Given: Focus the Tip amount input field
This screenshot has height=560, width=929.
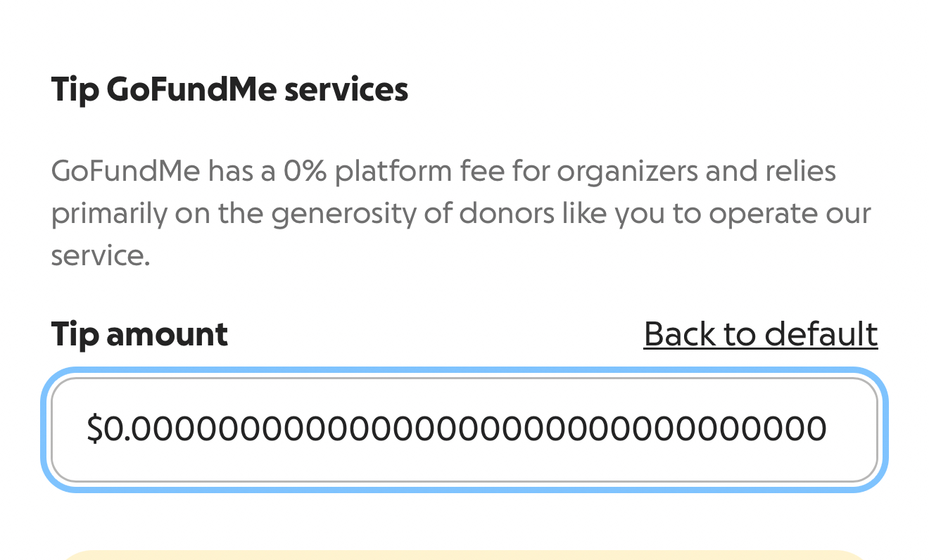Looking at the screenshot, I should coord(464,430).
